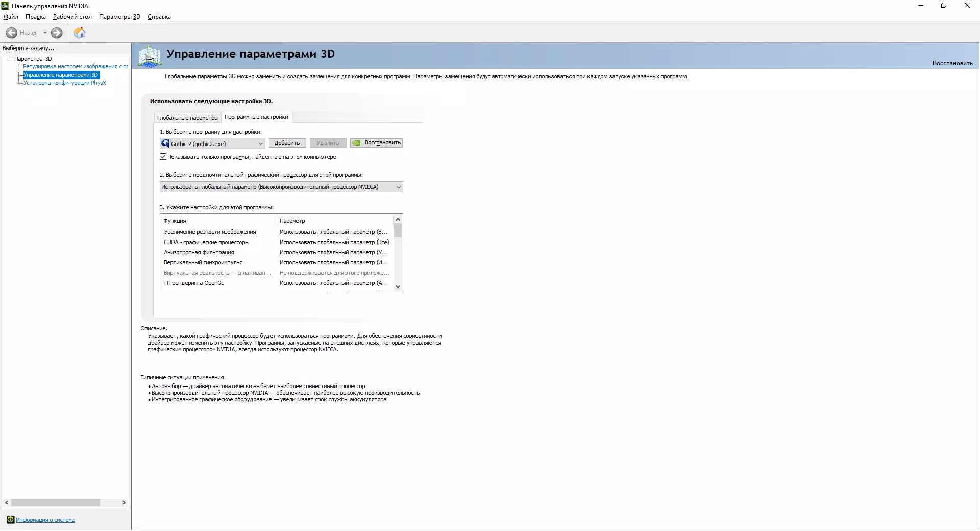Select 'CUDA - графические процессоры' setting row
The image size is (980, 531).
277,242
